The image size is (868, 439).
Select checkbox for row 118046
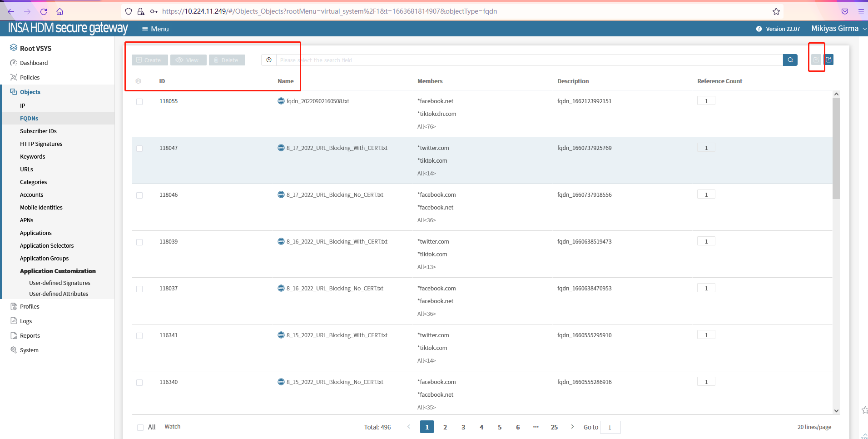click(x=139, y=195)
